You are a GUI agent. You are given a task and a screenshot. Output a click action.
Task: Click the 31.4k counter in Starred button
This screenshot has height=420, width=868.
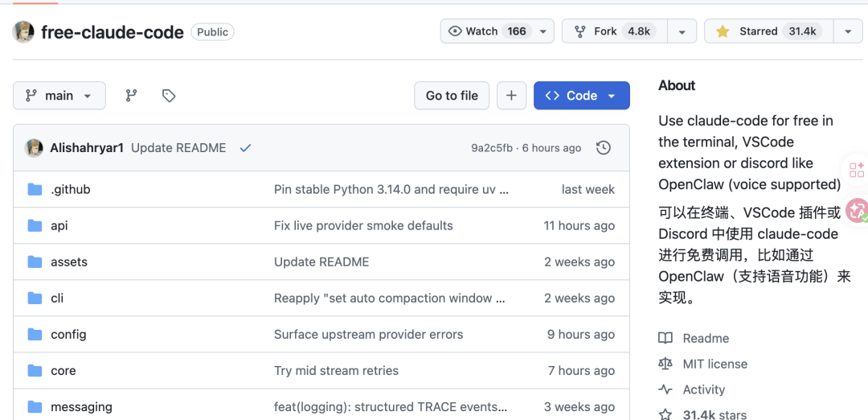tap(802, 31)
